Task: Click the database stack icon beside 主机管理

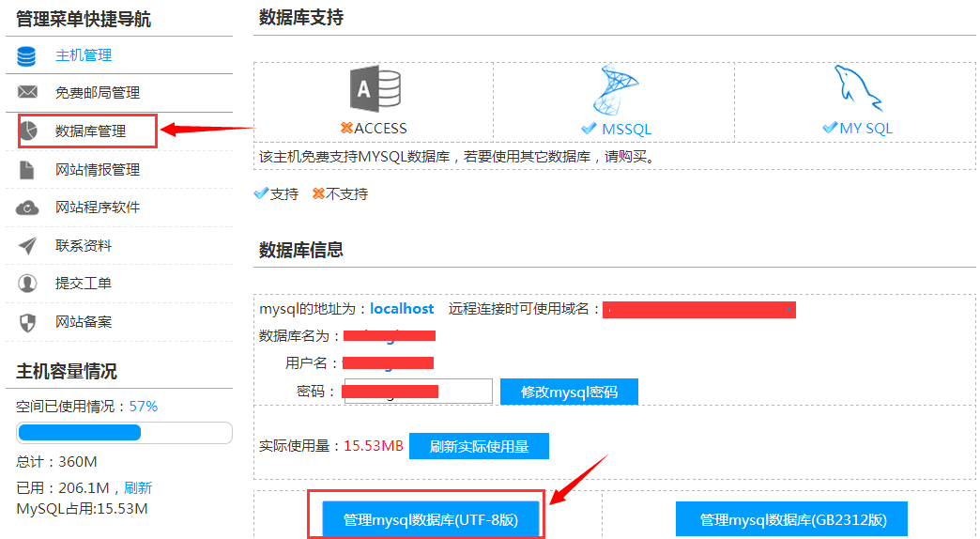Action: 26,55
